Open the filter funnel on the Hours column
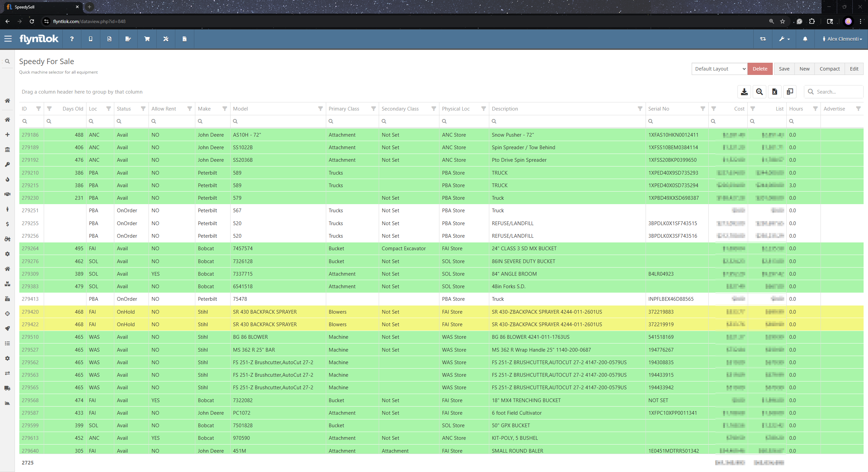The image size is (868, 472). [815, 109]
